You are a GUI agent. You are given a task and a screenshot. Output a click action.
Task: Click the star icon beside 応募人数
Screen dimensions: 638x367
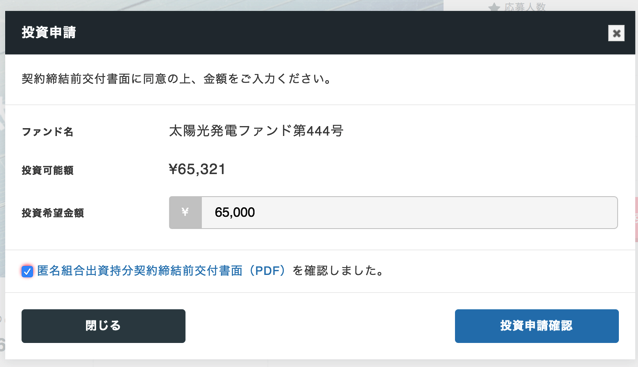click(494, 7)
